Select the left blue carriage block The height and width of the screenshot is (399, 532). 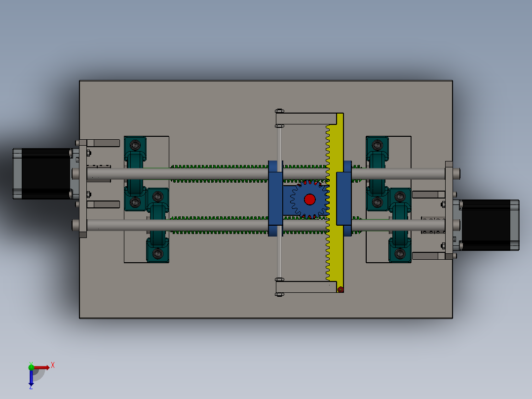coord(274,198)
